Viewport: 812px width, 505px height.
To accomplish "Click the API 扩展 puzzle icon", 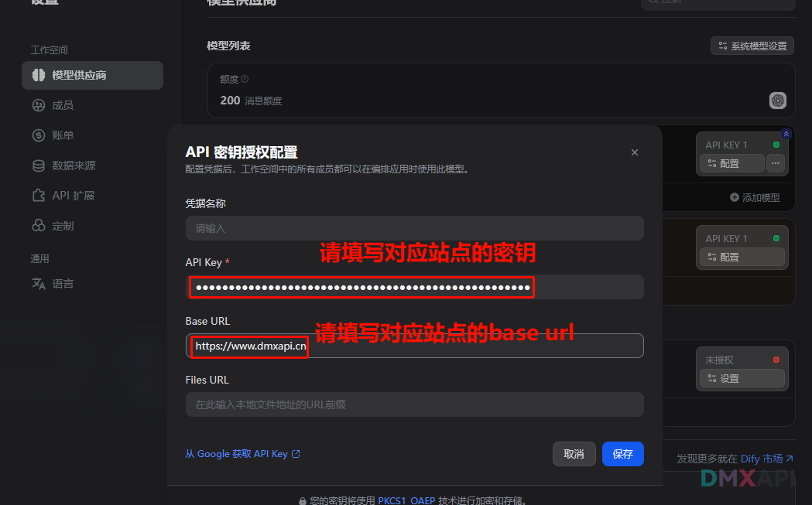I will (39, 196).
